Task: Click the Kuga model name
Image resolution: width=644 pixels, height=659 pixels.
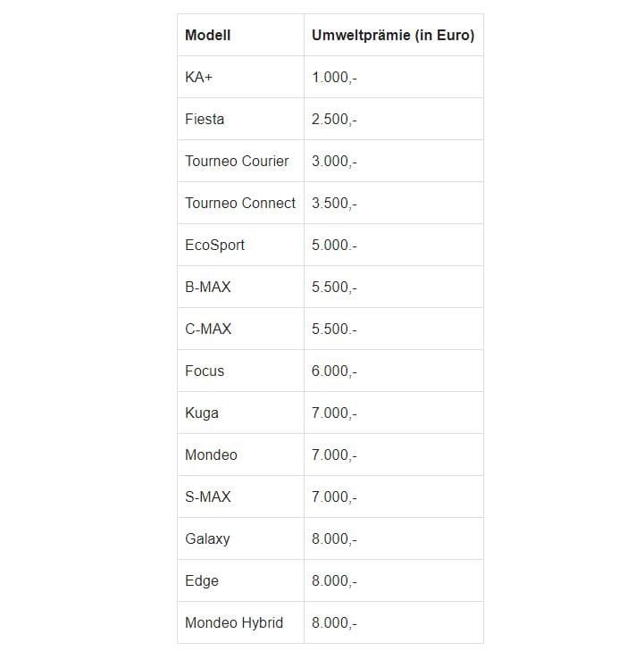Action: [202, 413]
